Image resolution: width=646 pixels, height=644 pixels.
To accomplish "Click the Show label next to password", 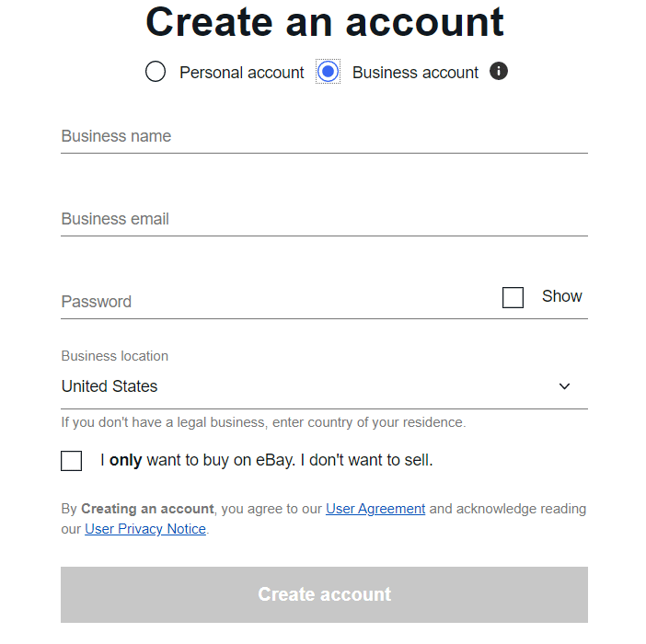I will pos(561,296).
